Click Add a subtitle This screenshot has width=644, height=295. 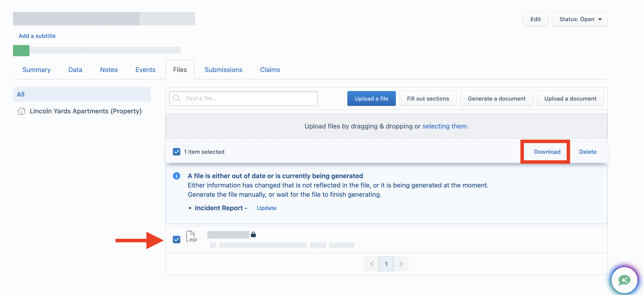pyautogui.click(x=37, y=36)
